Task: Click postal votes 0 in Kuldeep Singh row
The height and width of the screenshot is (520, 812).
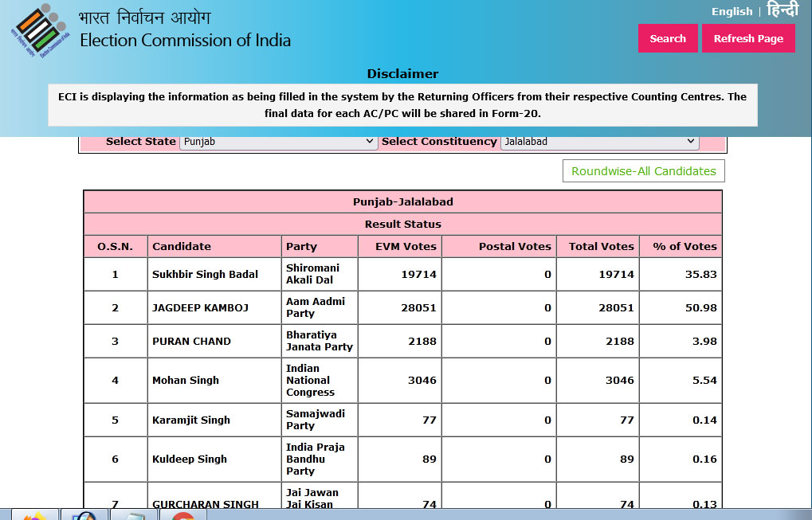Action: tap(548, 459)
